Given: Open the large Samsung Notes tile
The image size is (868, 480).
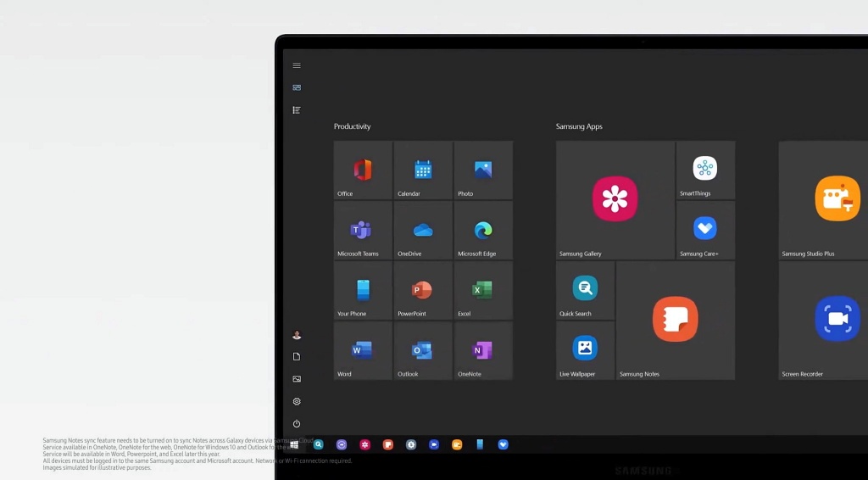Looking at the screenshot, I should point(676,321).
